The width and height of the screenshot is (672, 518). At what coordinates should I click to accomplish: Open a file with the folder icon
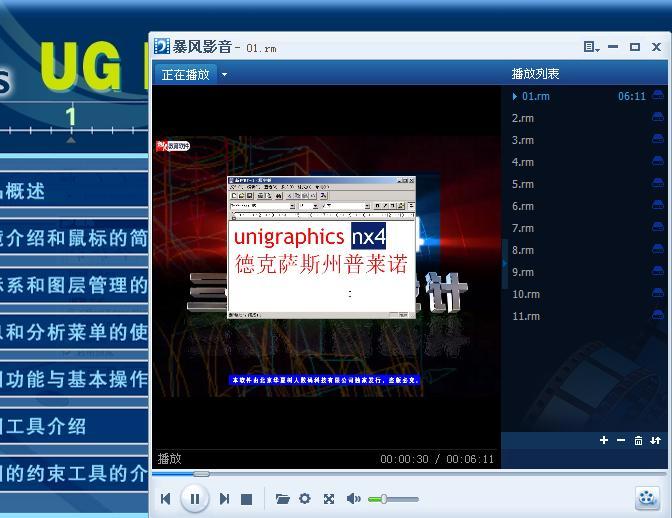[x=282, y=499]
